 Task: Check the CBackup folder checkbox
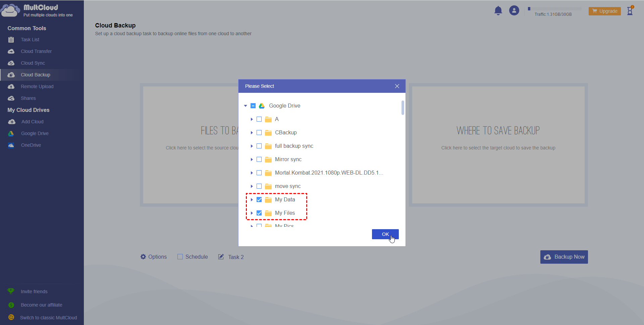(x=259, y=133)
